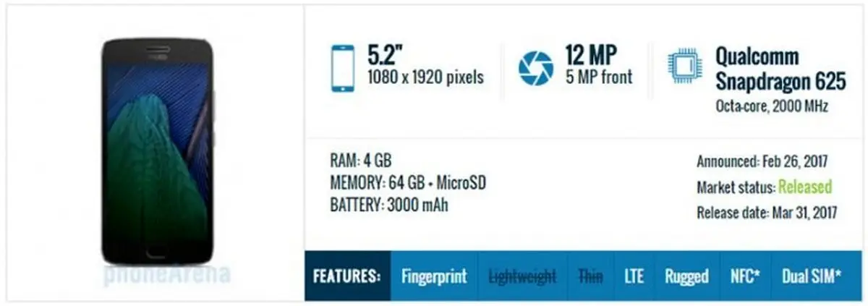The height and width of the screenshot is (306, 868).
Task: Click the 12 MP camera heading
Action: [591, 56]
